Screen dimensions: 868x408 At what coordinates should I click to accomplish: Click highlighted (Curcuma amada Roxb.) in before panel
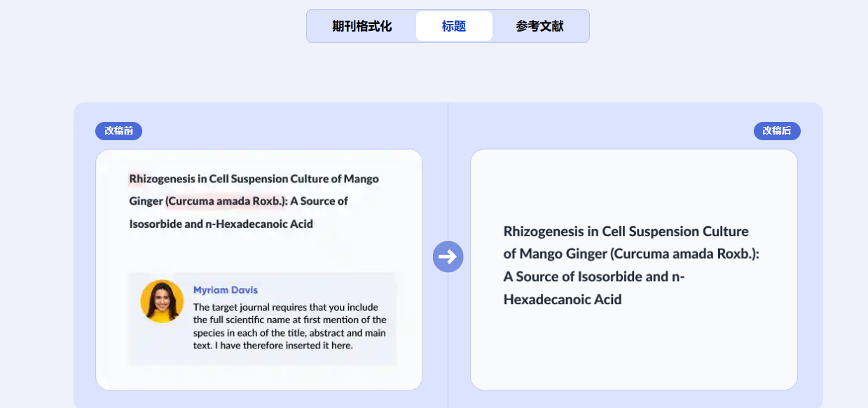coord(226,201)
